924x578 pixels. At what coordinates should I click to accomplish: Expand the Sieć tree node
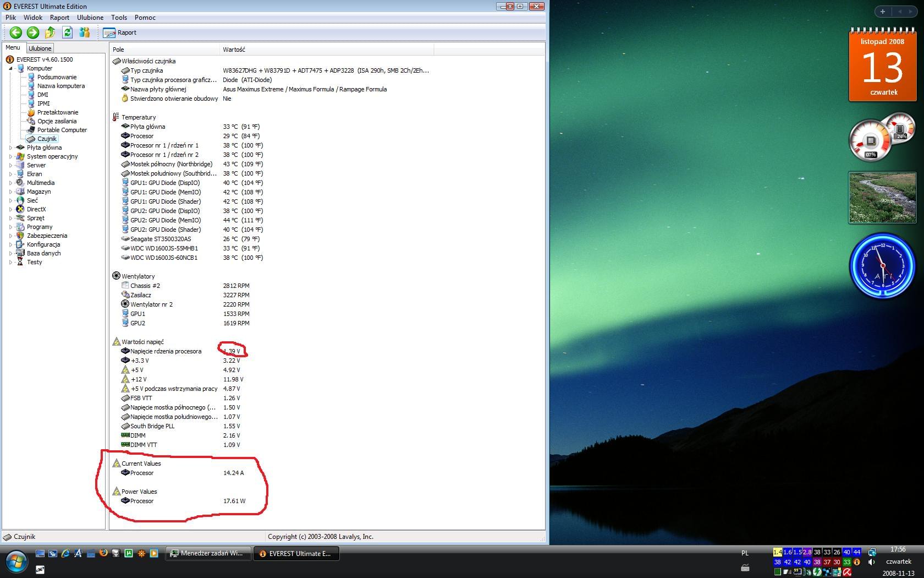click(10, 200)
